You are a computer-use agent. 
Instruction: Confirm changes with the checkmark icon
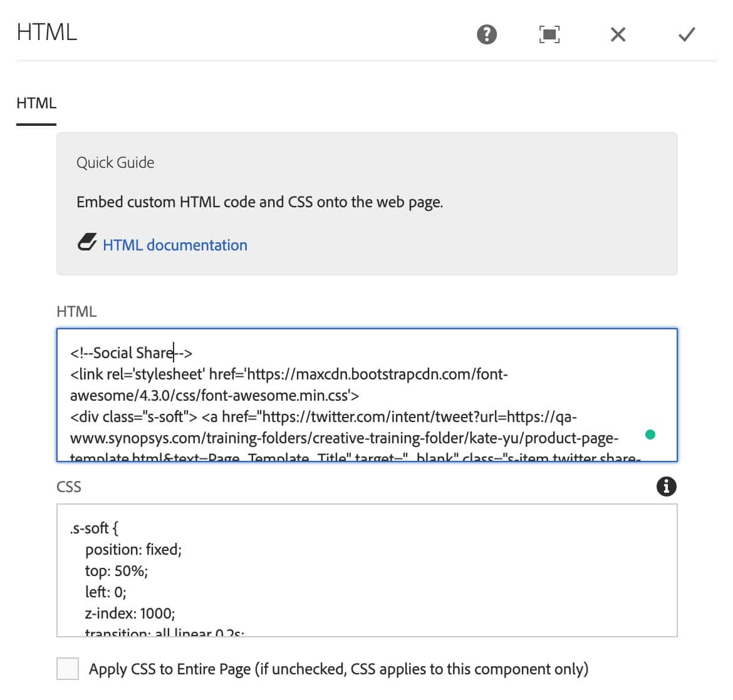pos(687,34)
